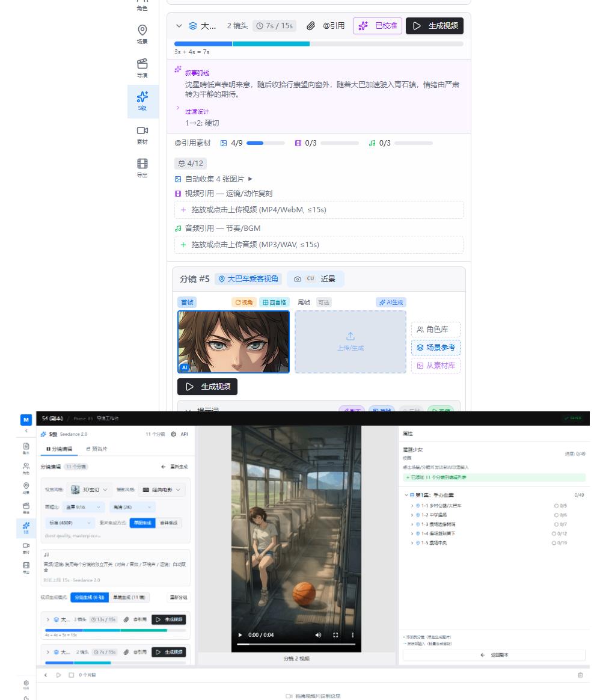Image resolution: width=594 pixels, height=700 pixels.
Task: Select 单镜生成 (11 镜) generation mode
Action: tap(129, 597)
